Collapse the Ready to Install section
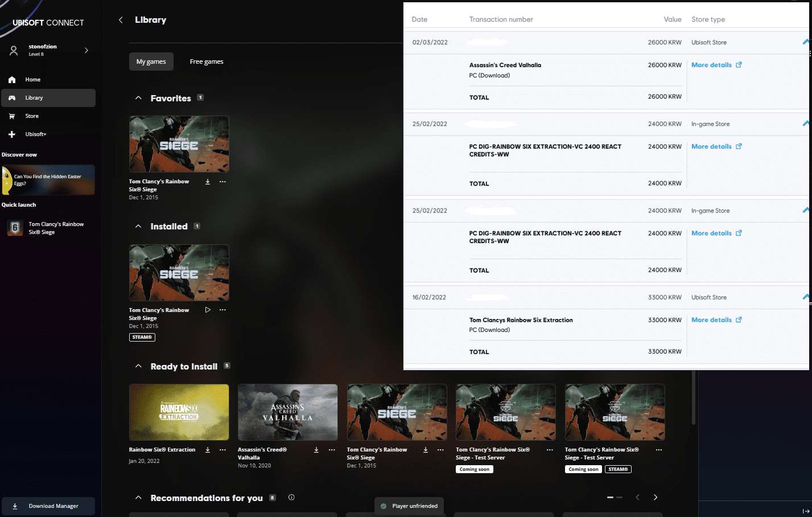 point(138,366)
